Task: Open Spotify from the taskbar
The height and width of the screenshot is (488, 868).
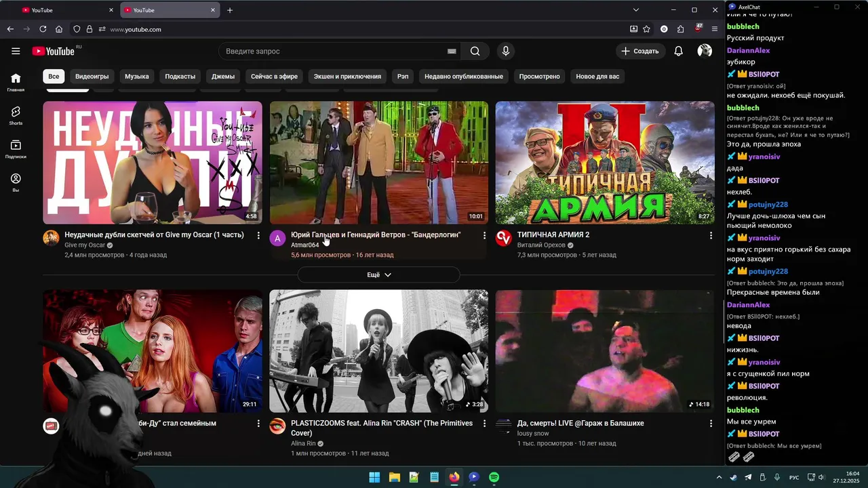Action: (x=494, y=477)
